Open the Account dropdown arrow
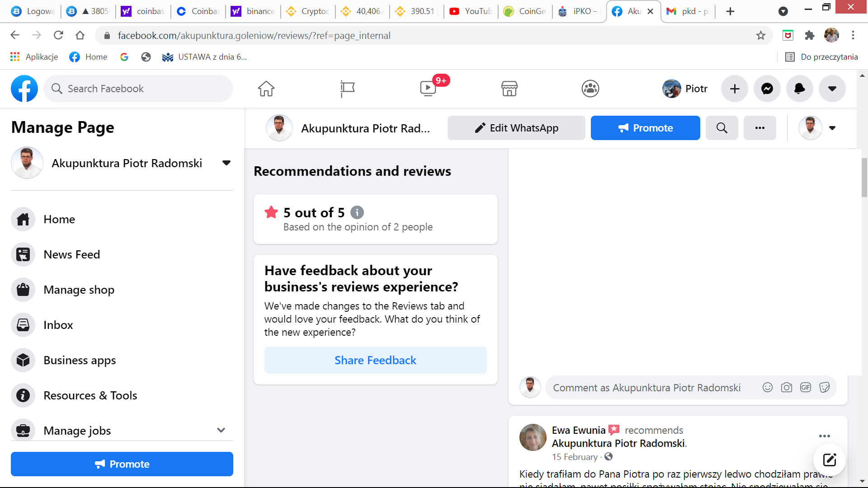The width and height of the screenshot is (868, 488). click(832, 89)
